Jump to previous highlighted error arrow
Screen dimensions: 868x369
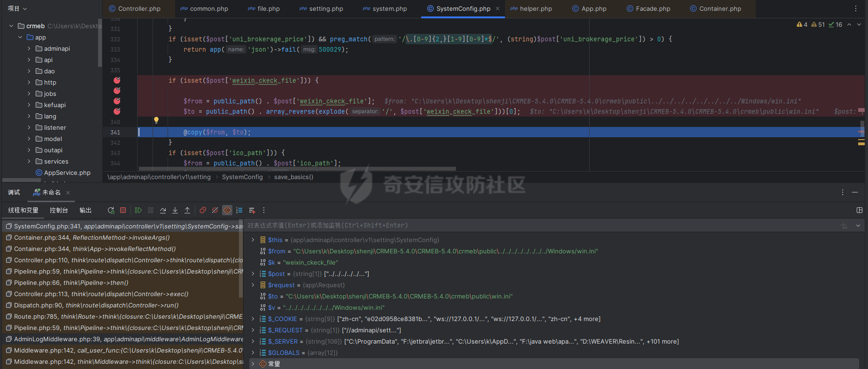[x=849, y=24]
